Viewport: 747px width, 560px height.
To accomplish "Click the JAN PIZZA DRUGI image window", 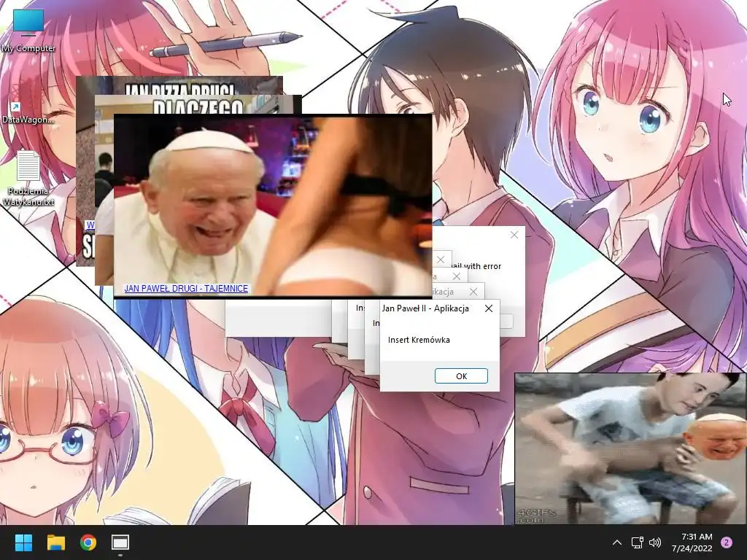I will pos(179,86).
